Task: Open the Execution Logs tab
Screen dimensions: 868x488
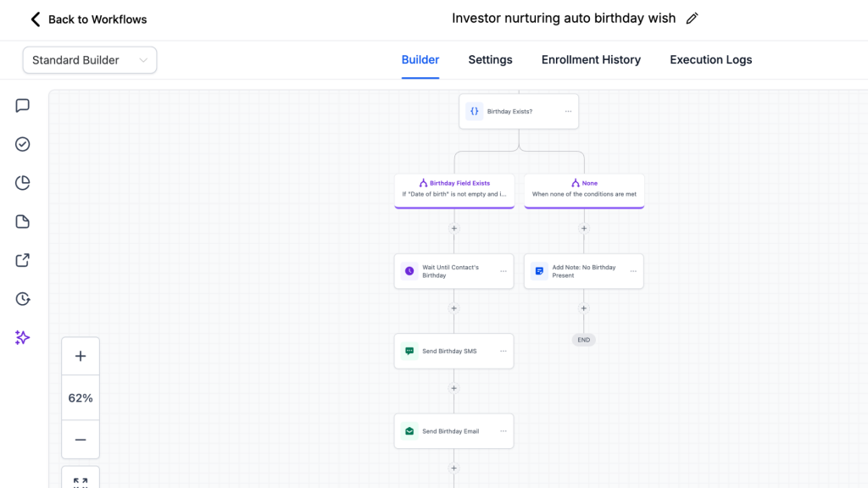Action: pyautogui.click(x=710, y=60)
